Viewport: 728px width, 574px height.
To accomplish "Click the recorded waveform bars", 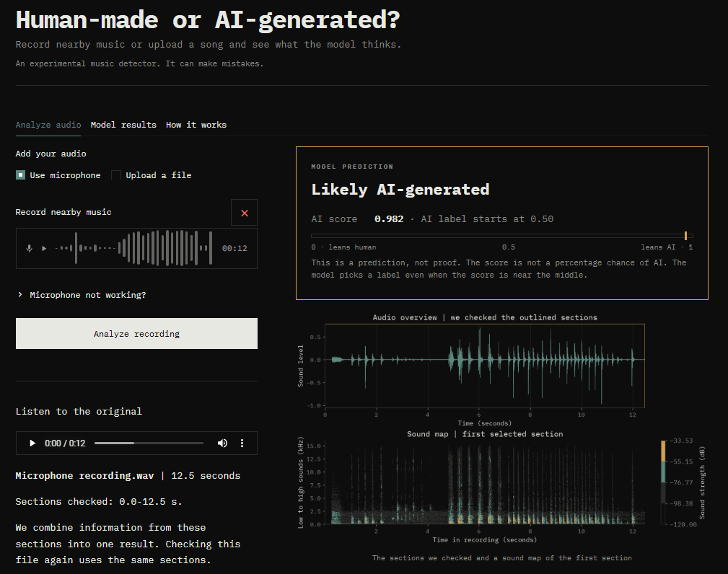I will coord(133,248).
